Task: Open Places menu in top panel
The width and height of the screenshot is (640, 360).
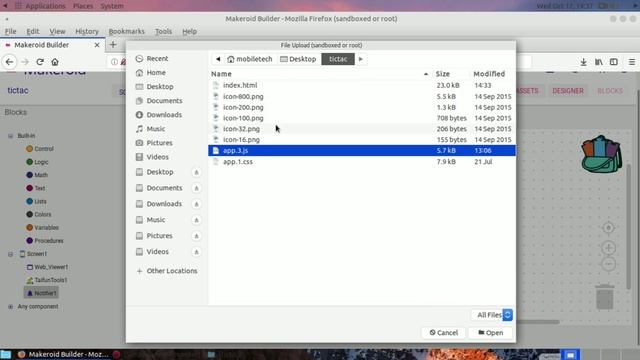Action: point(82,6)
